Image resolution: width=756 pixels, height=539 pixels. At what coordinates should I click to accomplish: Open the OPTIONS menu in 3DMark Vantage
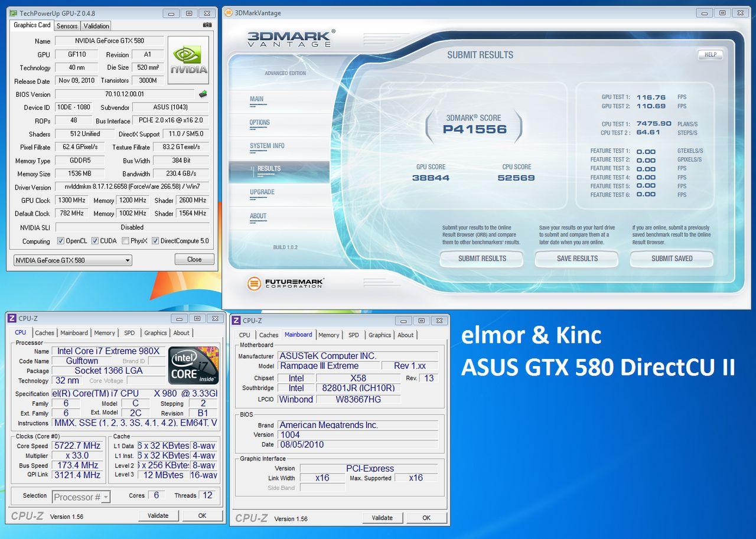coord(260,123)
